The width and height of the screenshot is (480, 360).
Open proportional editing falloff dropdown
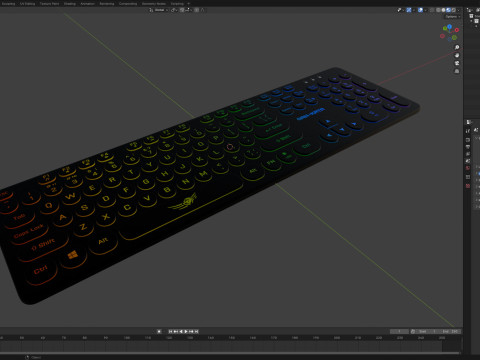pyautogui.click(x=203, y=10)
